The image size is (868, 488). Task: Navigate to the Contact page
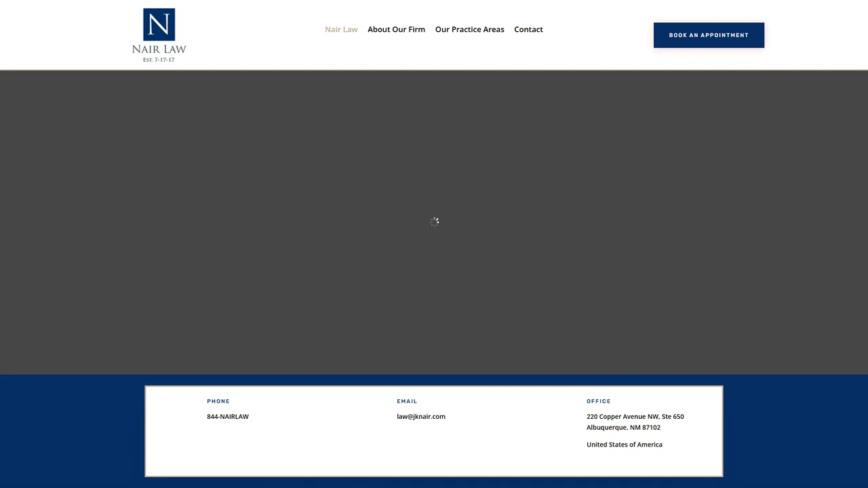(x=528, y=29)
